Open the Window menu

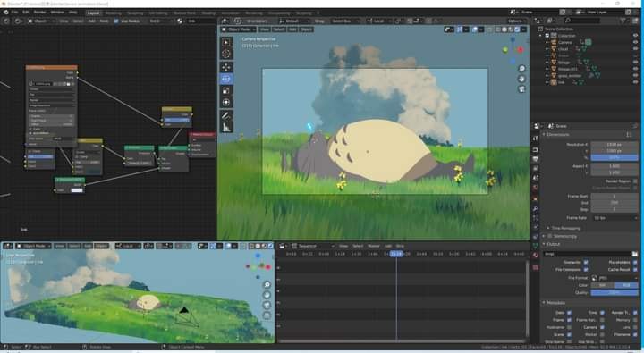(x=57, y=13)
